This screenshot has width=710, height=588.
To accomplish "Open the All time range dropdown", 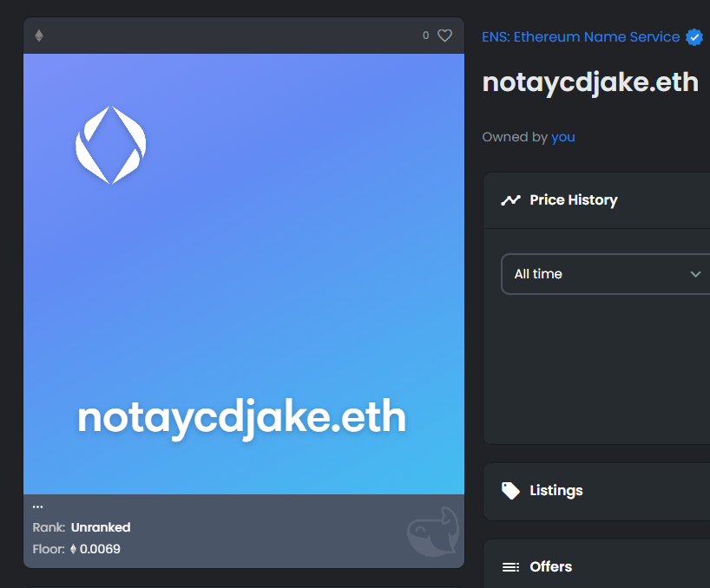I will click(605, 274).
